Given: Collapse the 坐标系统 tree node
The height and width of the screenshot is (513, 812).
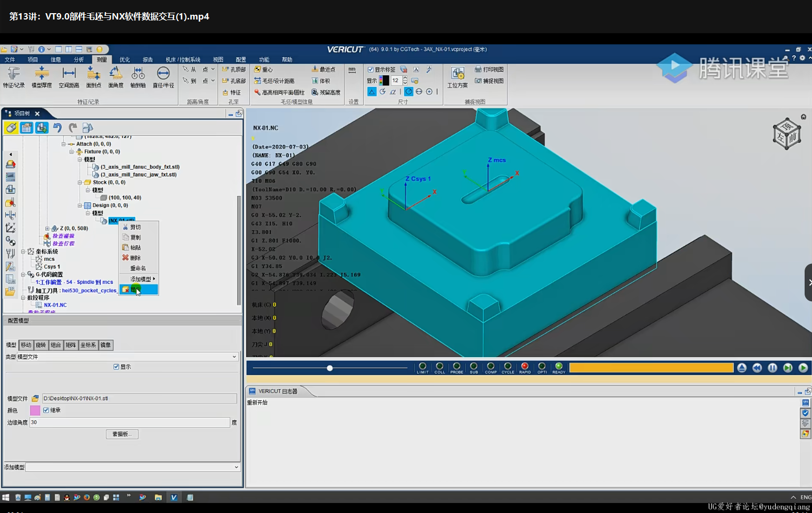Looking at the screenshot, I should [x=23, y=252].
